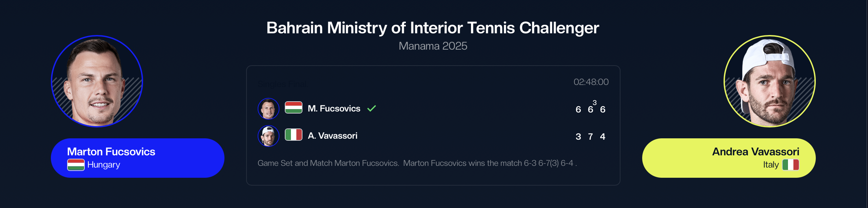Click the faint Singles Final label
868x208 pixels.
click(282, 84)
